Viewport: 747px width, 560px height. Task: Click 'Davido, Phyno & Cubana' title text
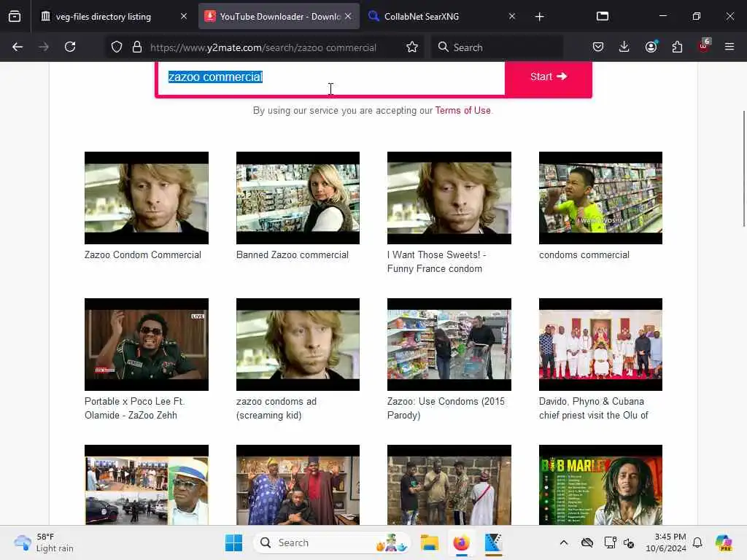(x=594, y=408)
